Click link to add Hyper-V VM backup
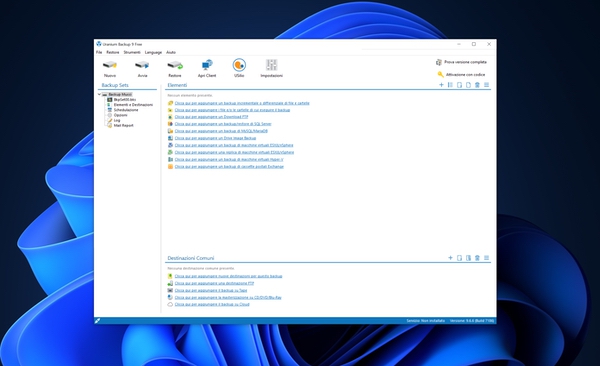600x366 pixels. (229, 159)
